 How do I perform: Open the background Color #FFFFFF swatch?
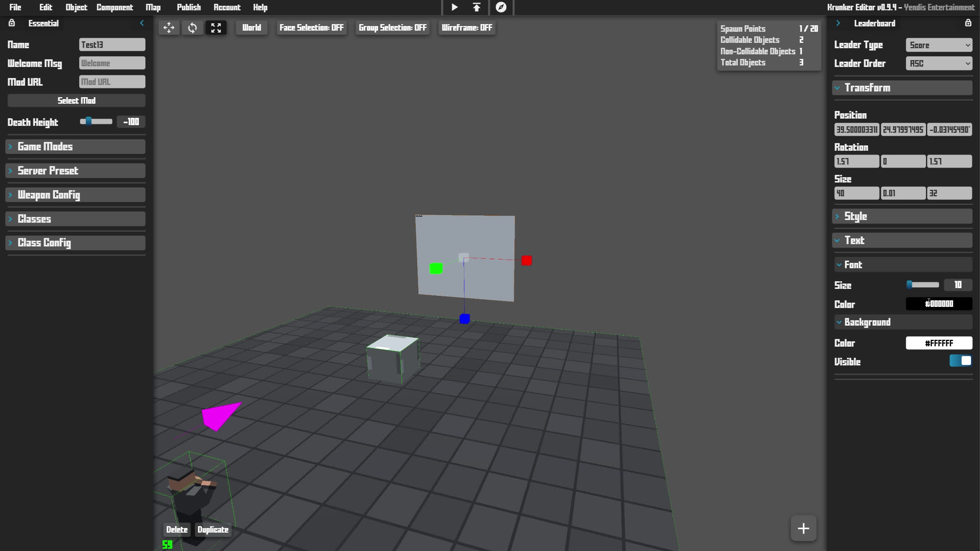939,343
